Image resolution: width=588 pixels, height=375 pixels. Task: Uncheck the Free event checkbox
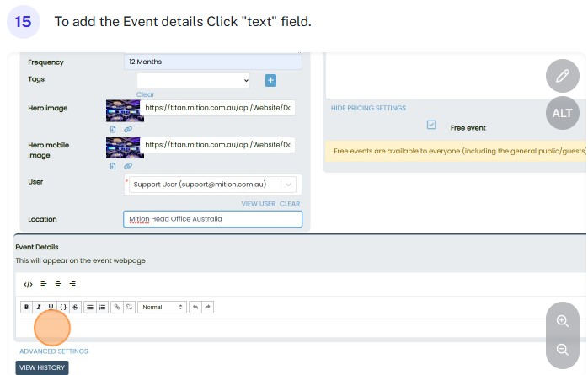tap(431, 125)
